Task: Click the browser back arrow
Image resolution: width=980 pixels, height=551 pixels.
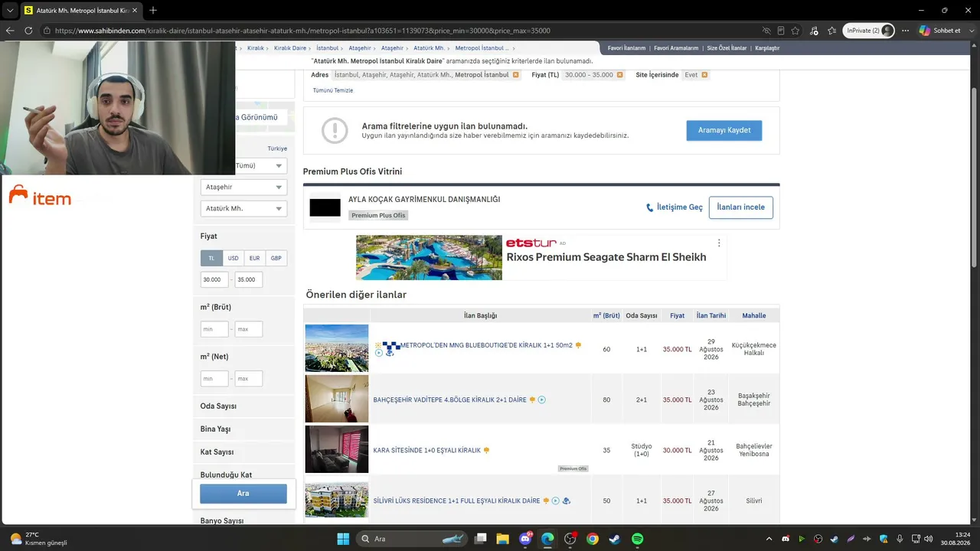Action: (x=10, y=31)
